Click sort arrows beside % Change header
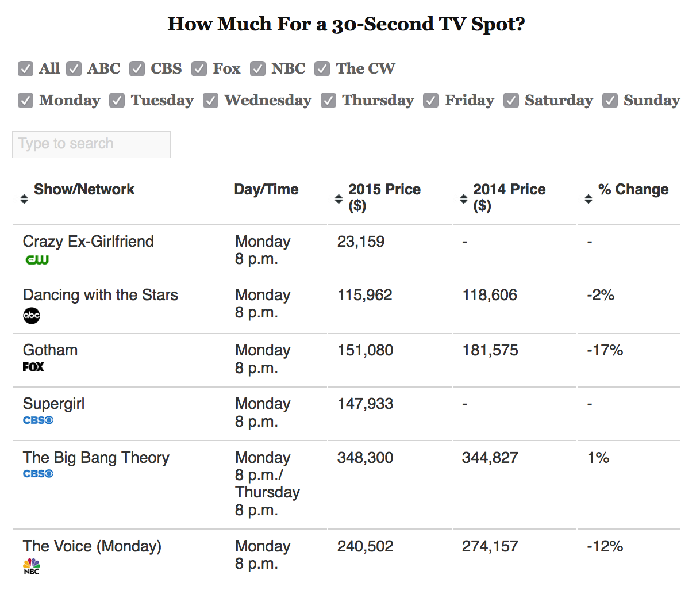 (x=589, y=199)
